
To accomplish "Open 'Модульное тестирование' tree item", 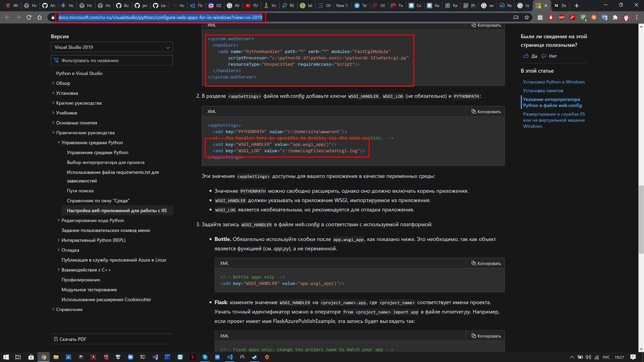I will 89,290.
